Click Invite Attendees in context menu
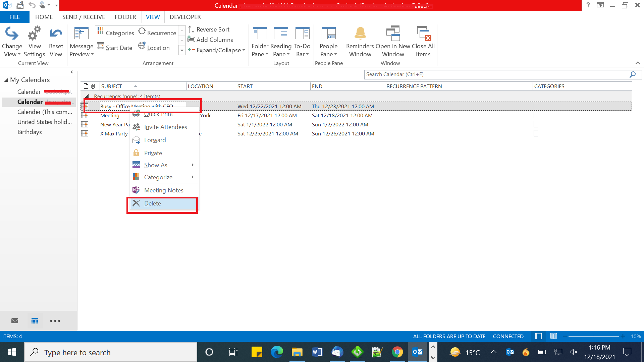Image resolution: width=644 pixels, height=362 pixels. pyautogui.click(x=165, y=127)
